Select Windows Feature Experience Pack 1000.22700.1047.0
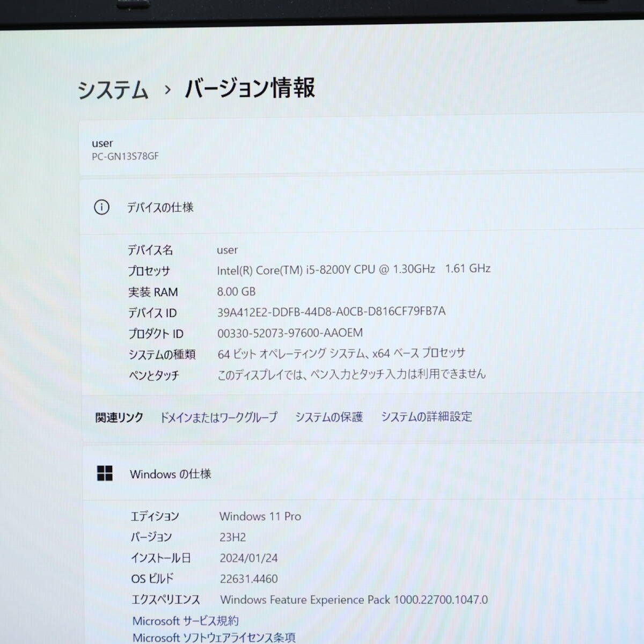This screenshot has width=644, height=644. (x=354, y=599)
